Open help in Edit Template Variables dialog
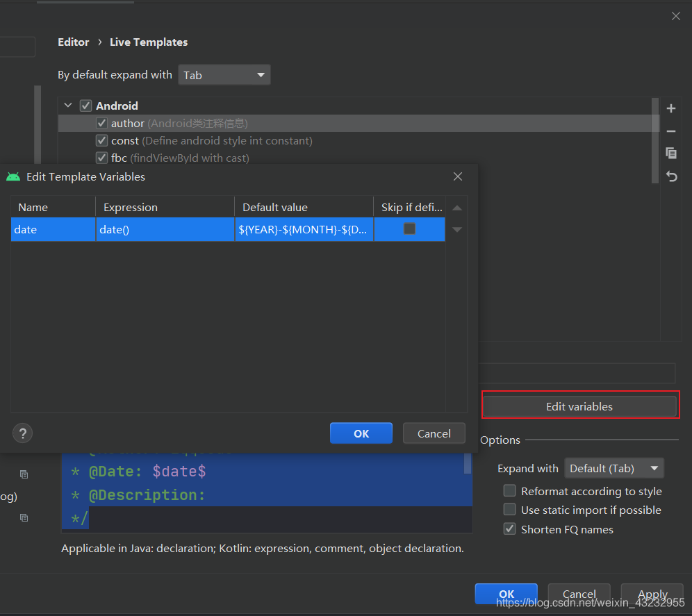This screenshot has width=692, height=616. 22,433
